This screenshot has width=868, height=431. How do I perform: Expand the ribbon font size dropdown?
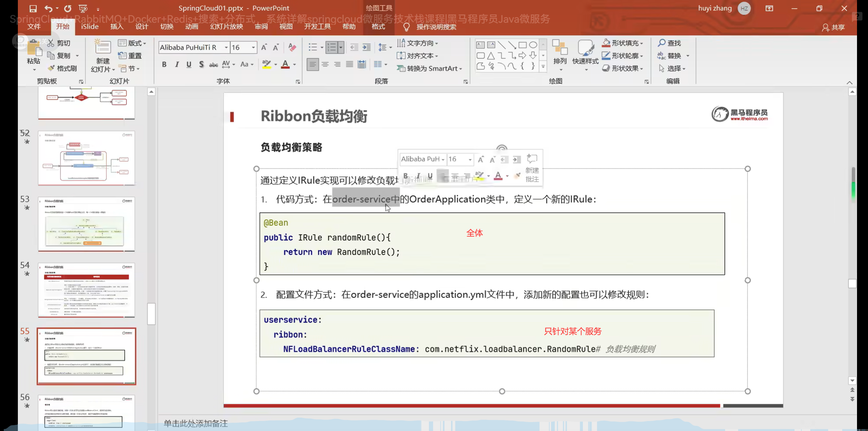click(x=253, y=47)
